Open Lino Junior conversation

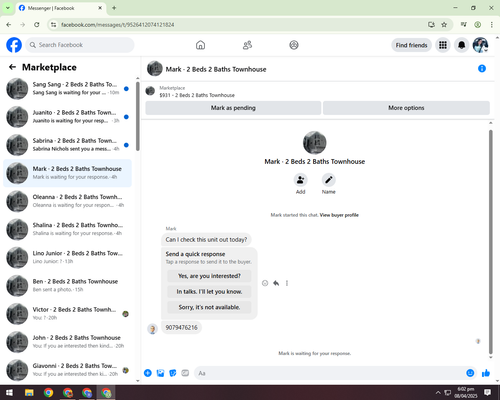point(67,258)
